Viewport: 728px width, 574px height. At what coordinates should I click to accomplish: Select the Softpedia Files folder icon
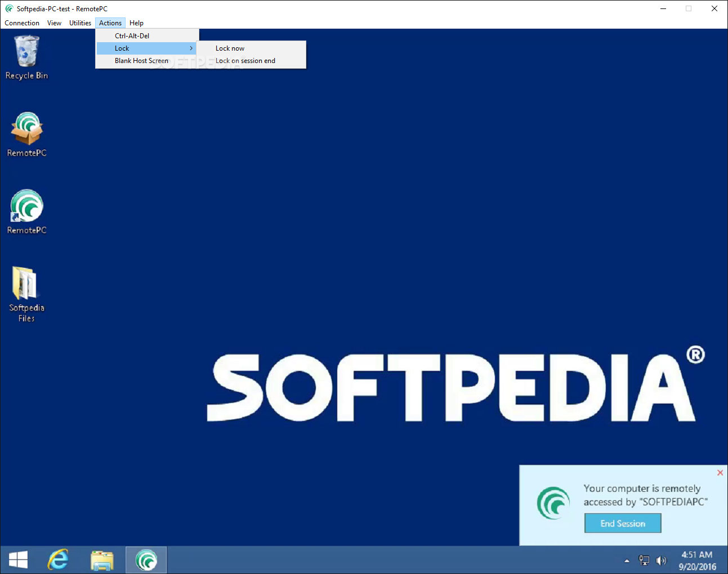(26, 294)
